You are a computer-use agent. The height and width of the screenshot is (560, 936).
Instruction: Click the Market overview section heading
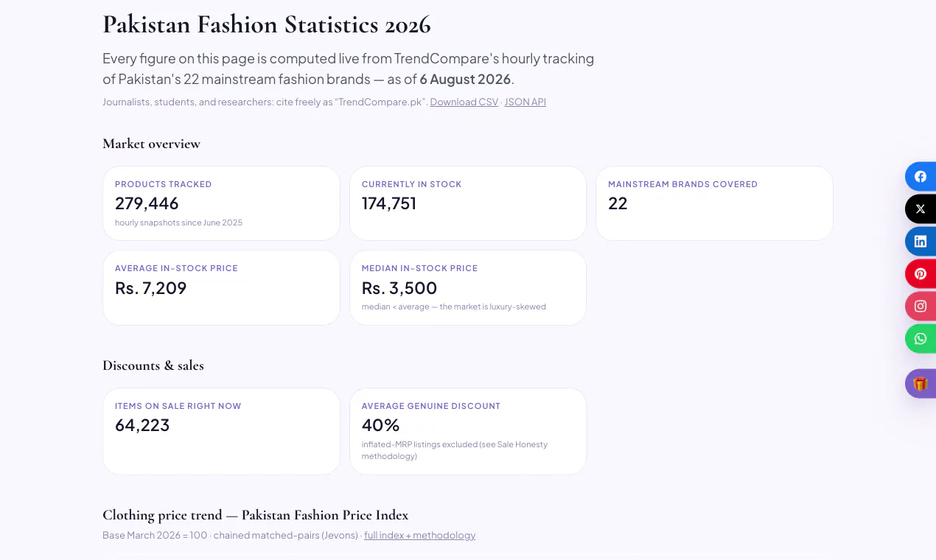coord(151,144)
